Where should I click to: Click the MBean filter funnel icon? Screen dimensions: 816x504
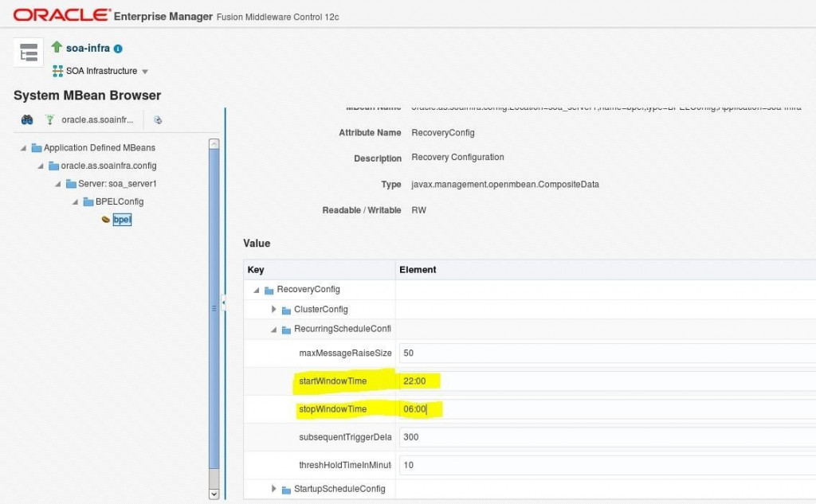tap(50, 120)
